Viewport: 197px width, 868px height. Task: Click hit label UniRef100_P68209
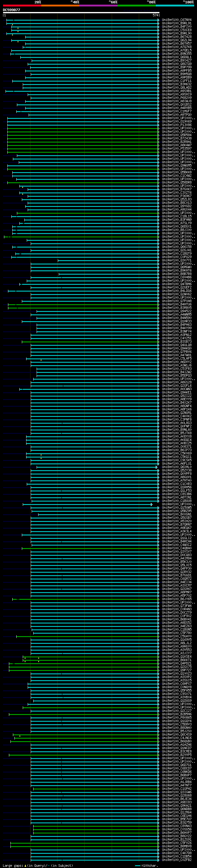(177, 98)
